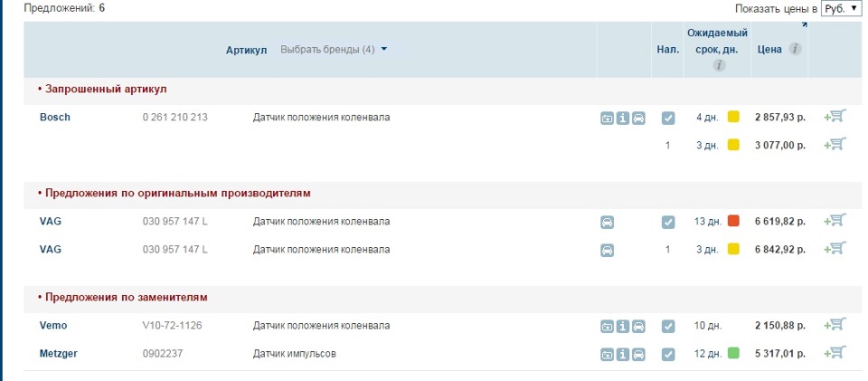
Task: Toggle the availability checkmark in the Metzger row
Action: click(668, 354)
